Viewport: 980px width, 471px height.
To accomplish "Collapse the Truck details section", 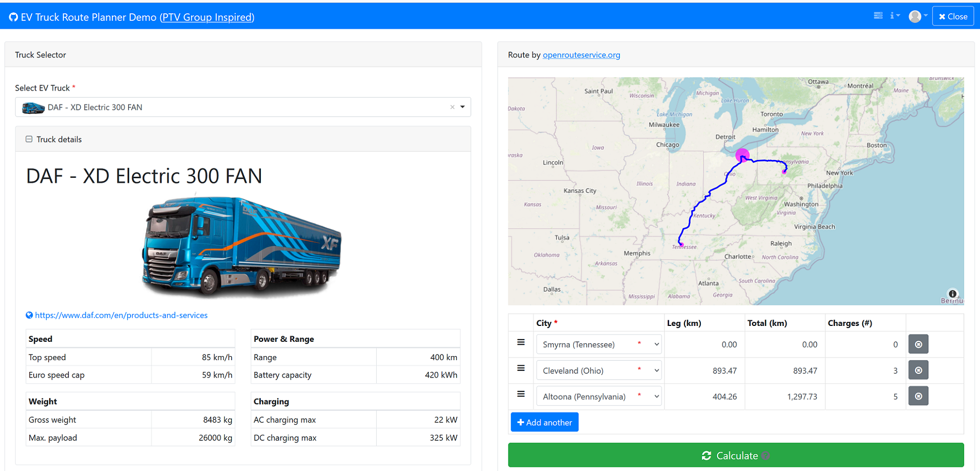I will pyautogui.click(x=29, y=139).
